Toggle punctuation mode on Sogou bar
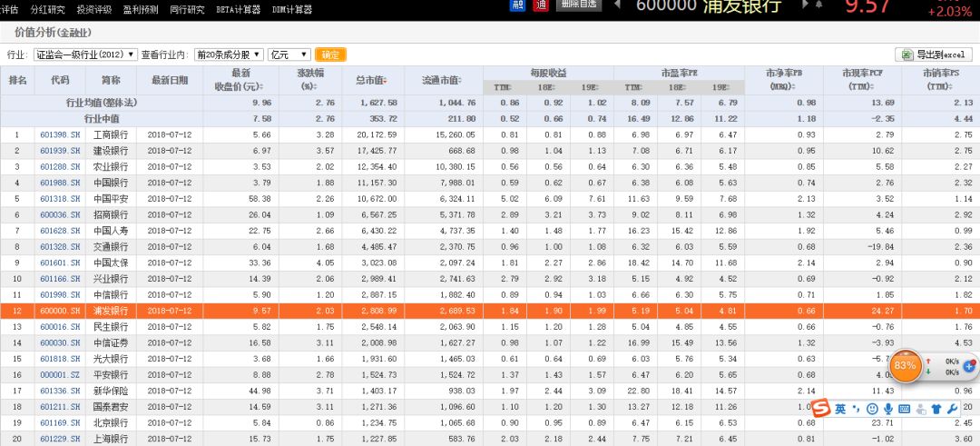 pos(857,409)
